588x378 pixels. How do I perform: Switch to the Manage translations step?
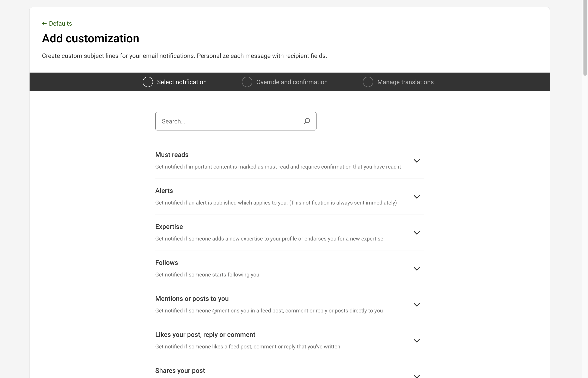coord(405,82)
